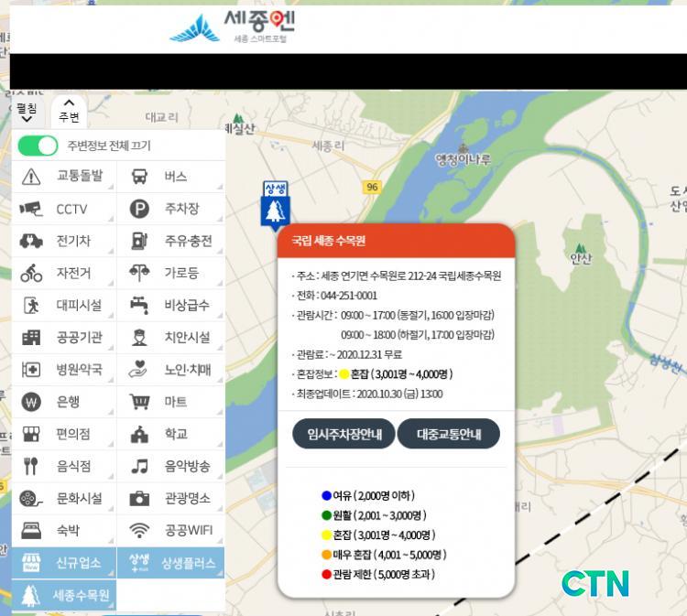
Task: Select the 주유충전 fuel pump icon
Action: [x=139, y=241]
